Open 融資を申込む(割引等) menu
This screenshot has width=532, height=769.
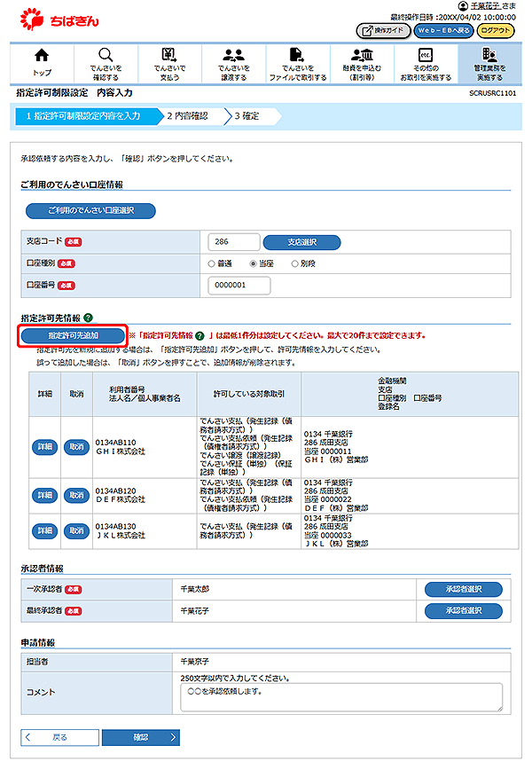(362, 63)
